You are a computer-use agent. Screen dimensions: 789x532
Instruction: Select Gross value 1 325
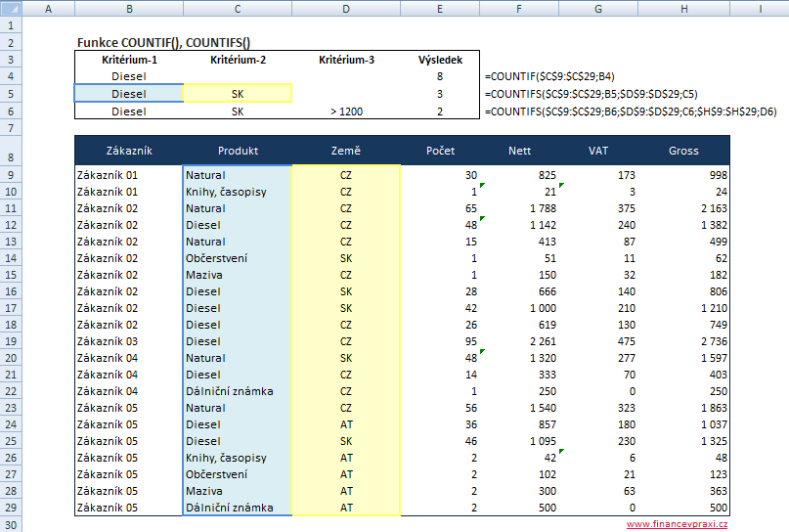coord(683,441)
